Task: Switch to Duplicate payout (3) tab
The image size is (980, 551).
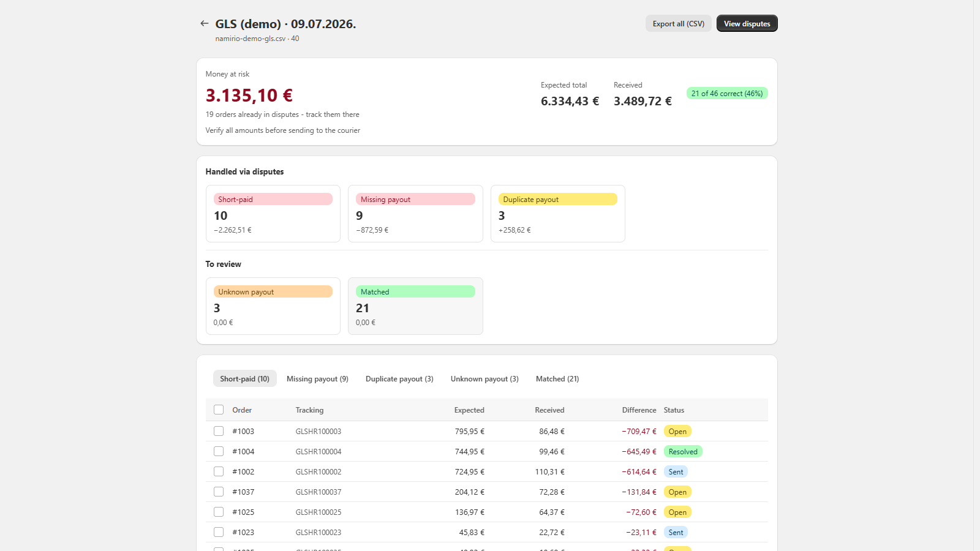Action: pos(399,379)
